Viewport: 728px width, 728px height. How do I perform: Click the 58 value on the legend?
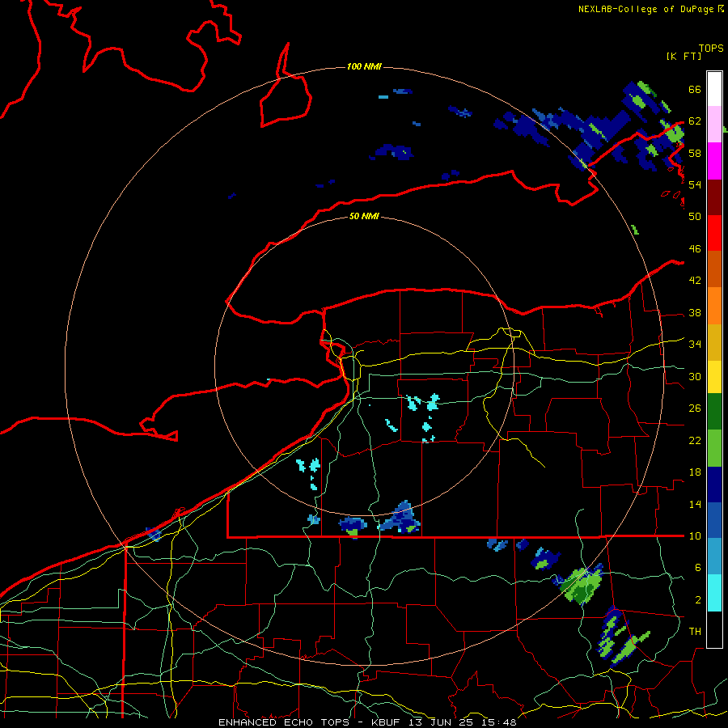point(695,153)
